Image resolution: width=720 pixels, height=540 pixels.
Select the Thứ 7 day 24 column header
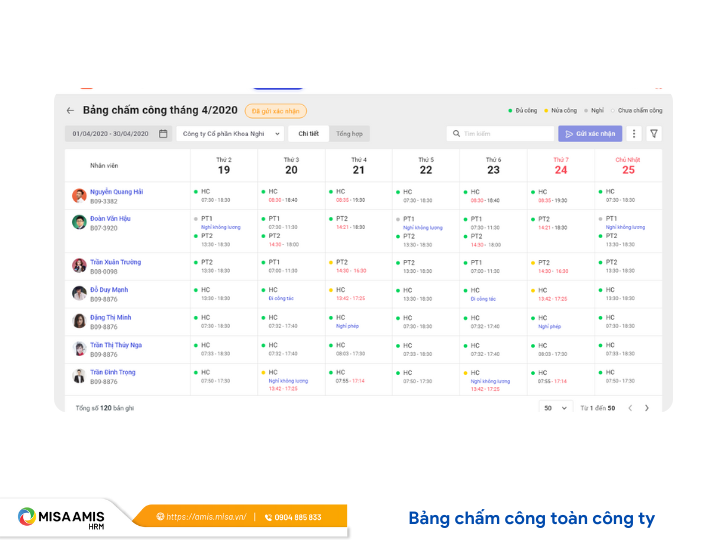tap(560, 165)
